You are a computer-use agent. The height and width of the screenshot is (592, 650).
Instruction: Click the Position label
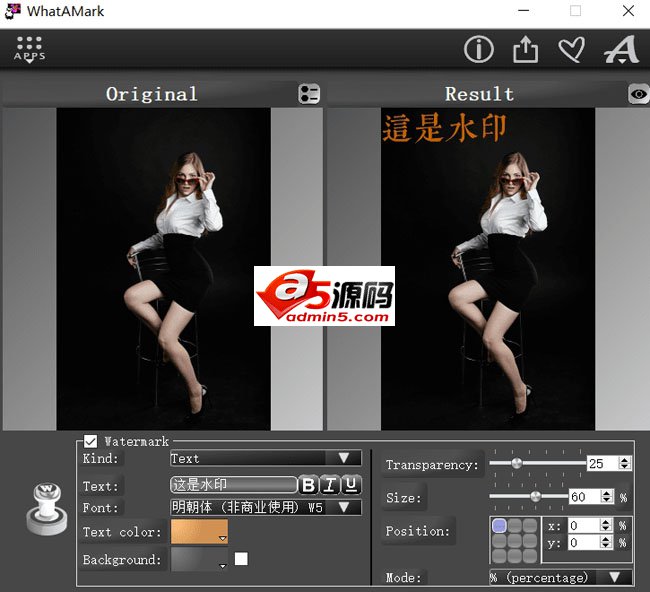coord(417,531)
